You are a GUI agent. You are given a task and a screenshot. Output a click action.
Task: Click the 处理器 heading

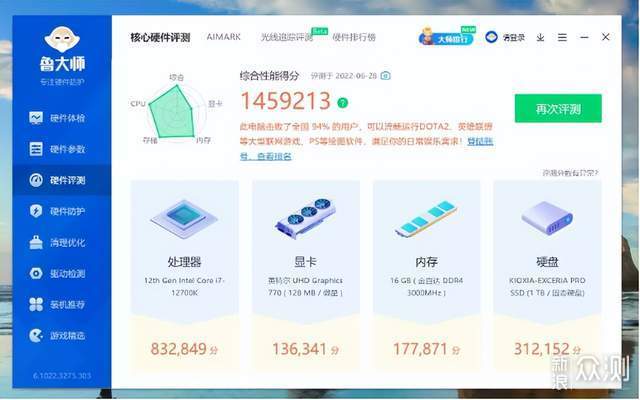tap(184, 262)
